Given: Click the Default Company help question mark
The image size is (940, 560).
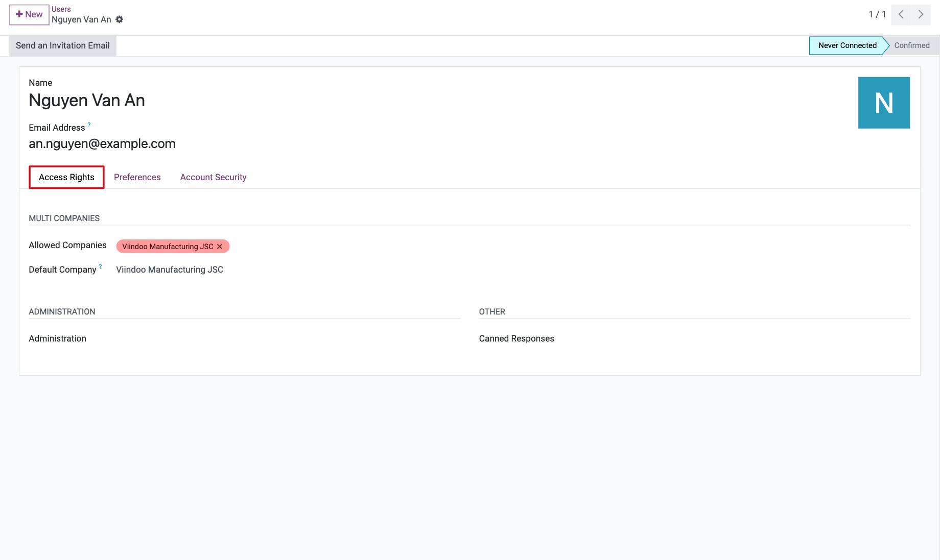Looking at the screenshot, I should 100,266.
